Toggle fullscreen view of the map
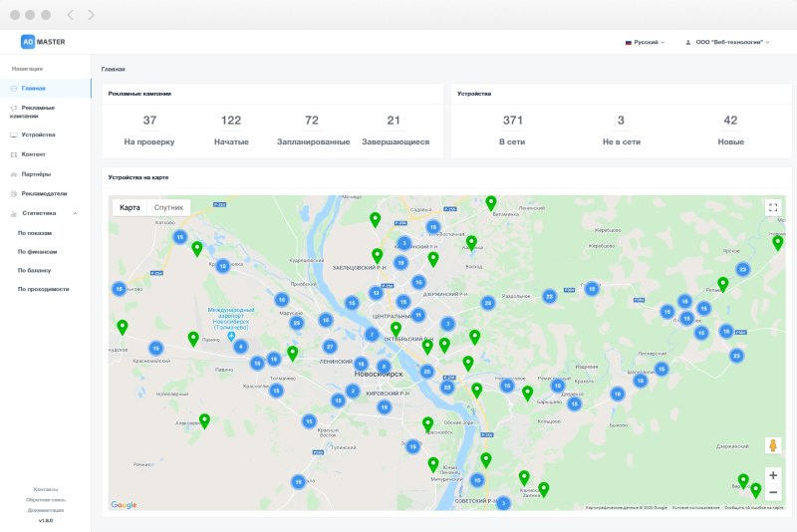The image size is (797, 532). click(773, 207)
